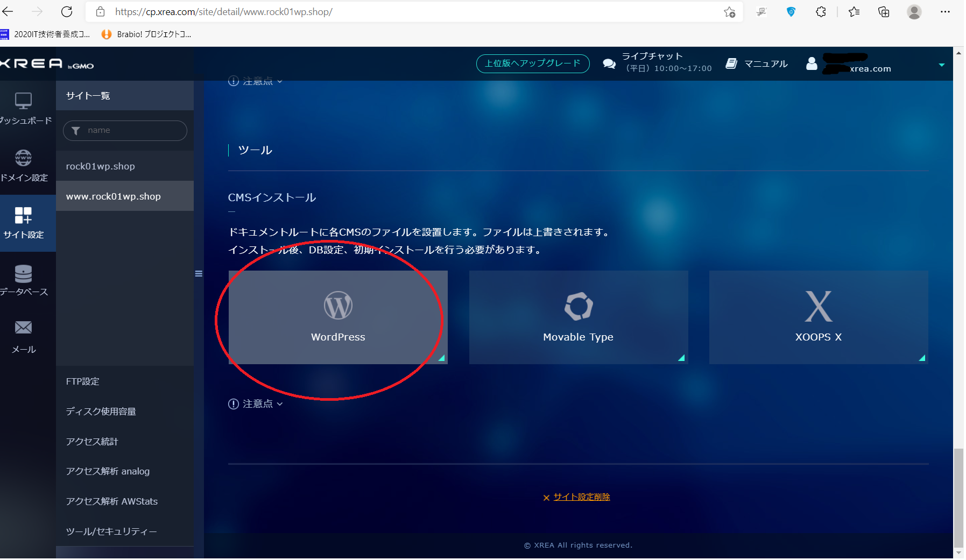Click the orange X delete icon

point(546,498)
